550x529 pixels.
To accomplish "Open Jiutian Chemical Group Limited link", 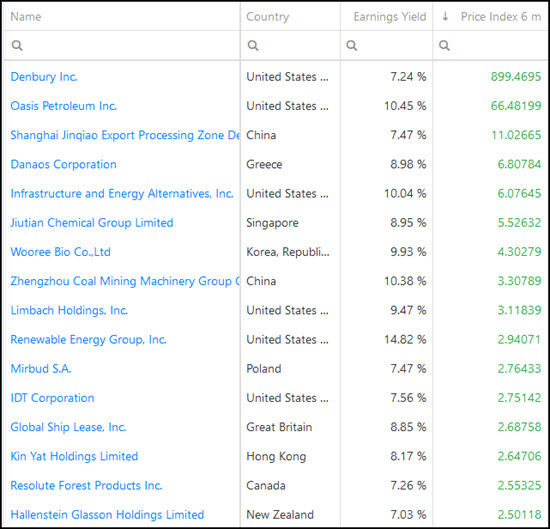I will tap(92, 223).
